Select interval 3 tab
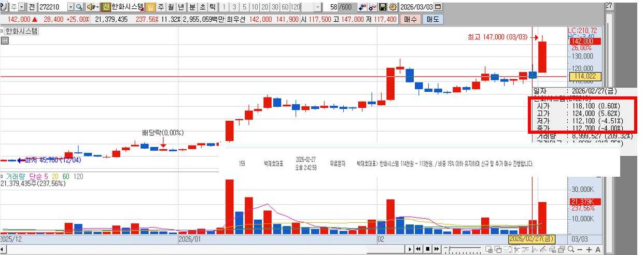Image resolution: width=644 pixels, height=255 pixels. click(x=234, y=7)
